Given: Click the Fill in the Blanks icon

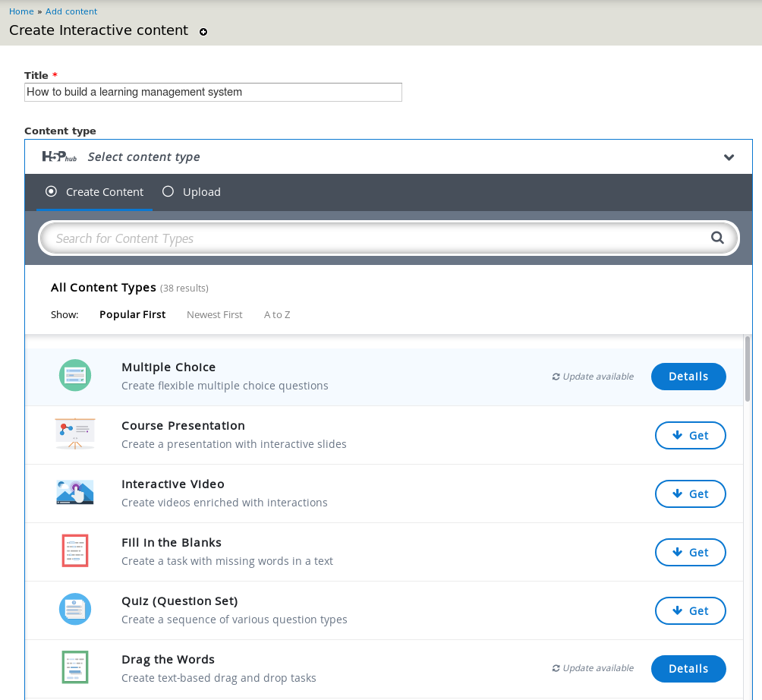Looking at the screenshot, I should [x=74, y=550].
